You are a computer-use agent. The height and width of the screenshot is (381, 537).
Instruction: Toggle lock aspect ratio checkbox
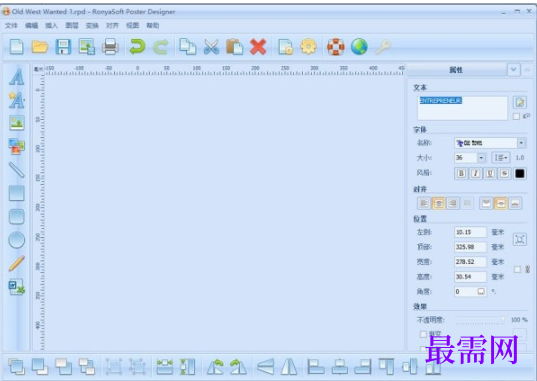tap(517, 270)
